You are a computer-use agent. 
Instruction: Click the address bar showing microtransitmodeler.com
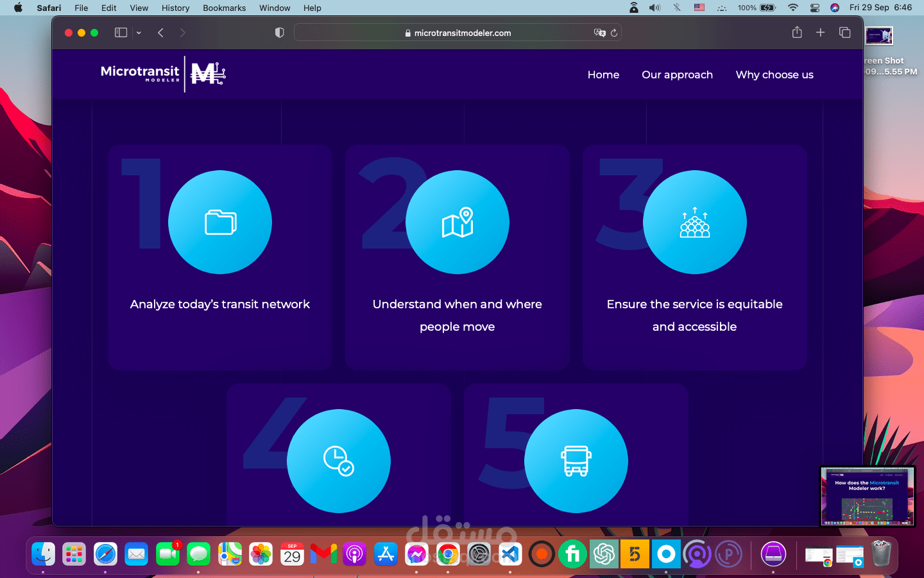458,33
